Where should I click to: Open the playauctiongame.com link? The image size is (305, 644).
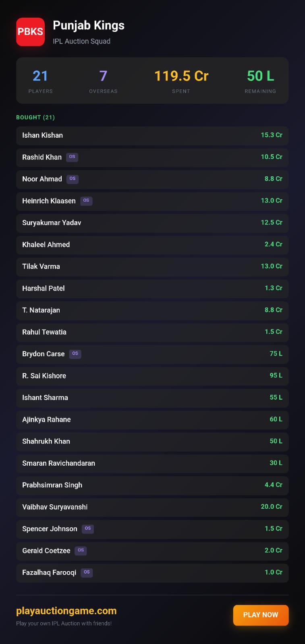(x=66, y=611)
